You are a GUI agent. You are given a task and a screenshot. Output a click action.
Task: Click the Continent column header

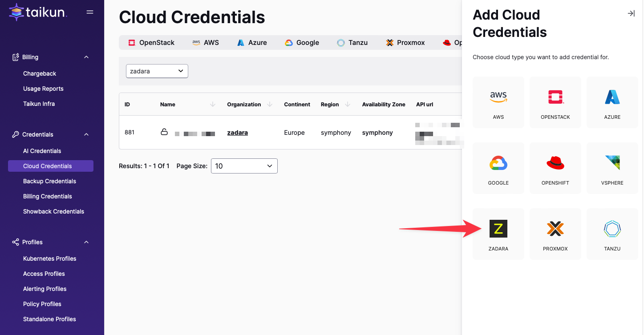pos(297,105)
